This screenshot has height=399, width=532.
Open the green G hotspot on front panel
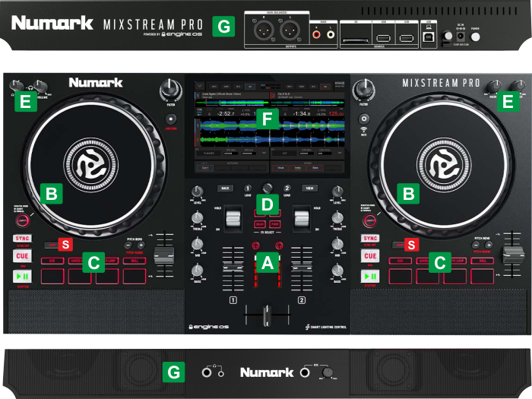click(174, 372)
